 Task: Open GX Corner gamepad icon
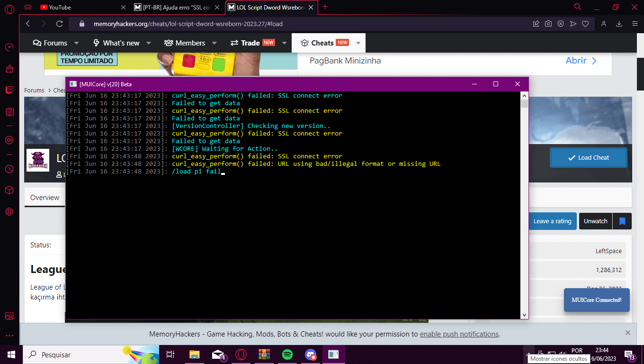pos(28,8)
